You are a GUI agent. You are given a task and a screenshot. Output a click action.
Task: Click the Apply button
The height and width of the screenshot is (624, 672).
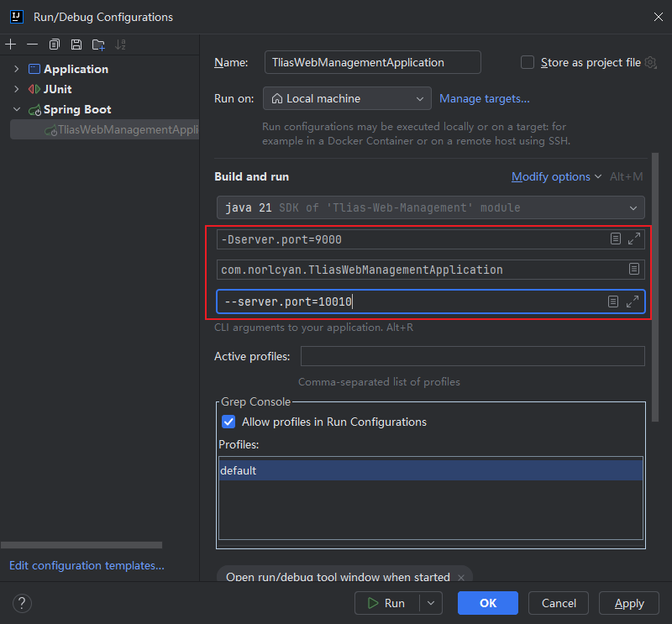(628, 603)
